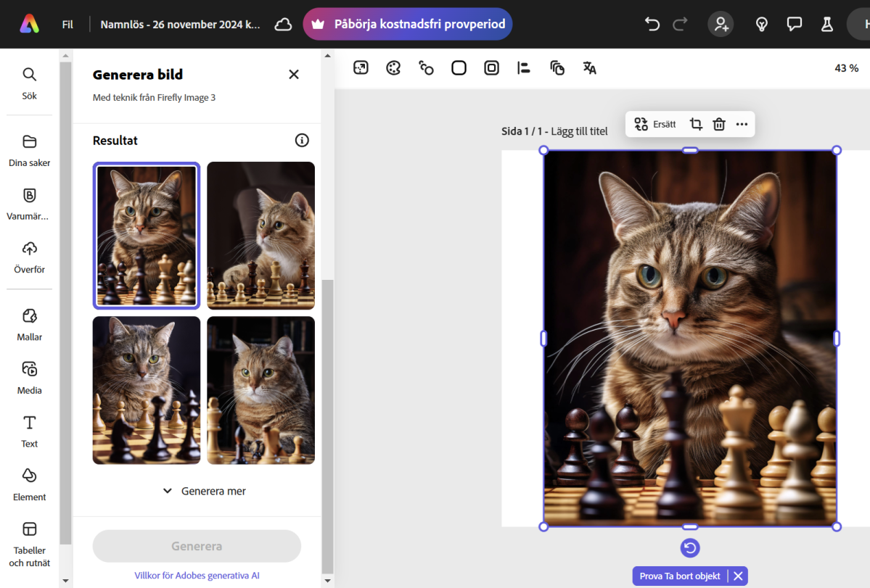Open the Mallar sidebar tab

(30, 323)
